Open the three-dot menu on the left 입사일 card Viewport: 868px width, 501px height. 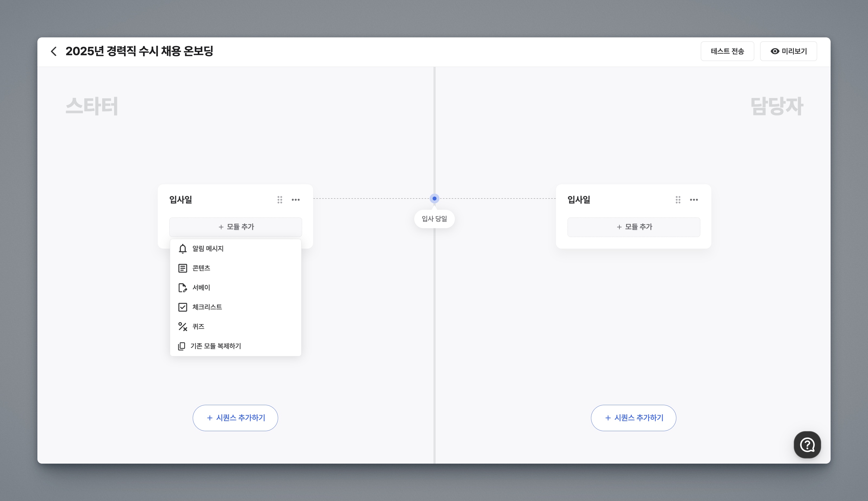coord(296,200)
